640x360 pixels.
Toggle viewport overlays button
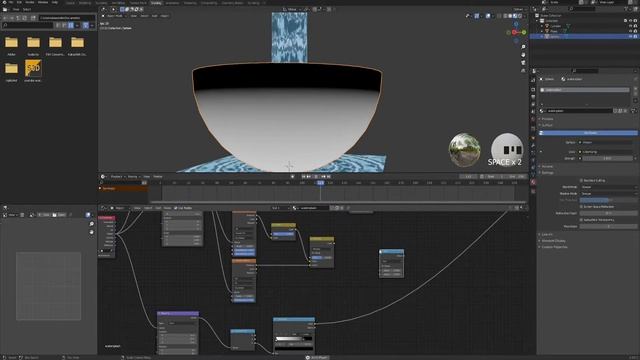488,16
